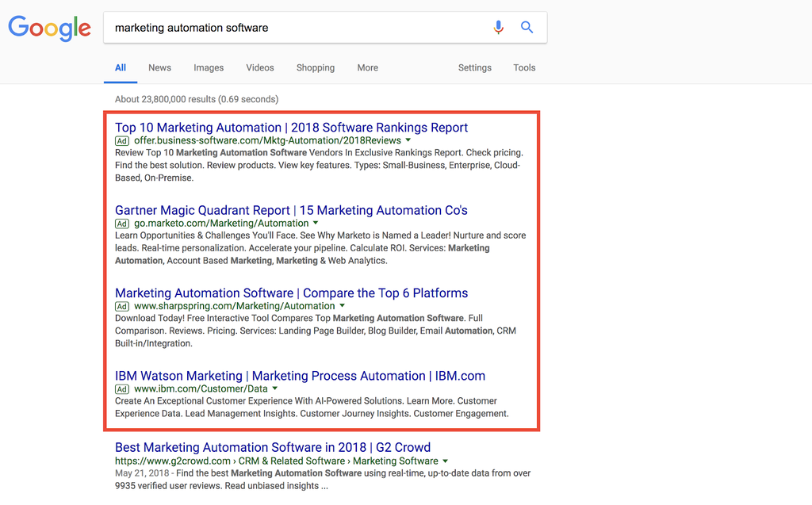Viewport: 812px width, 505px height.
Task: Expand the sharpspring.com URL dropdown arrow
Action: (x=342, y=306)
